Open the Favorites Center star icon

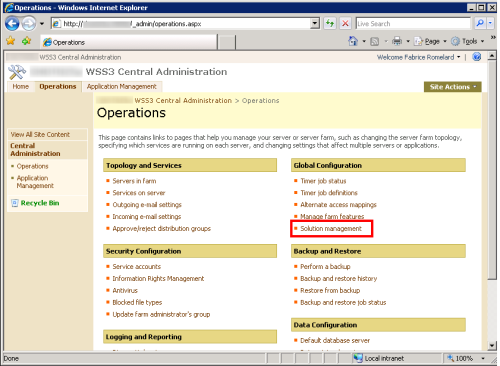pyautogui.click(x=11, y=41)
